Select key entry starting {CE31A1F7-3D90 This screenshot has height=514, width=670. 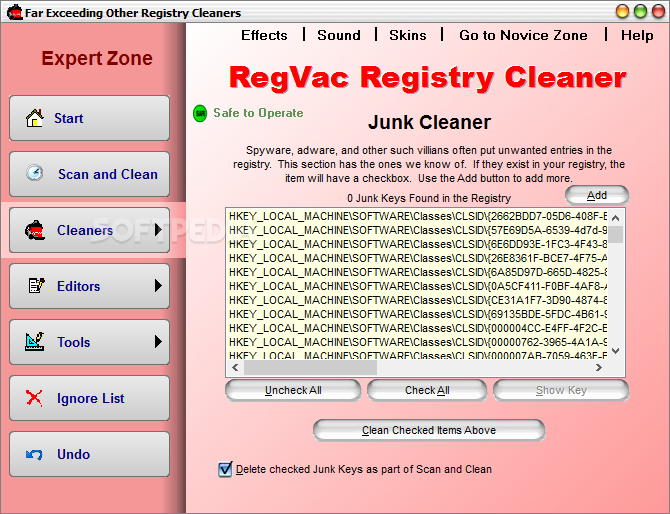(x=418, y=300)
